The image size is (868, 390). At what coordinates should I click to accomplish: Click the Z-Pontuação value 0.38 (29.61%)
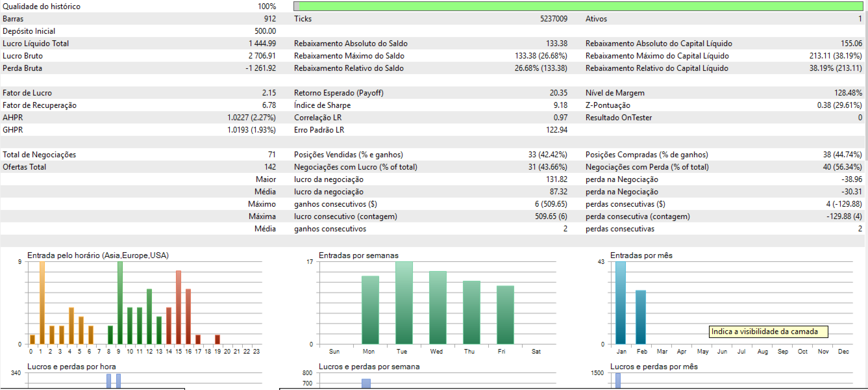pyautogui.click(x=840, y=105)
